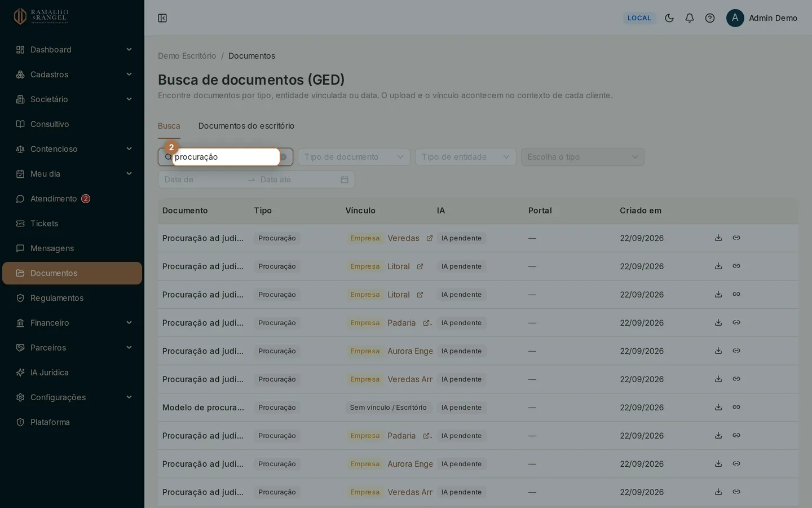Expand the Contencioso menu chevron

click(x=129, y=149)
